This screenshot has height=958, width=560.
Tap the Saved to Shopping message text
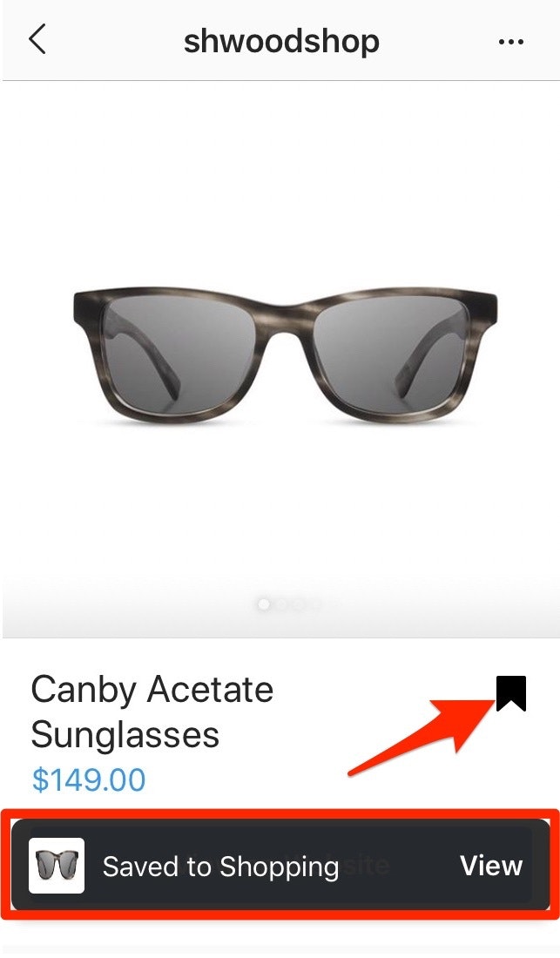tap(220, 867)
